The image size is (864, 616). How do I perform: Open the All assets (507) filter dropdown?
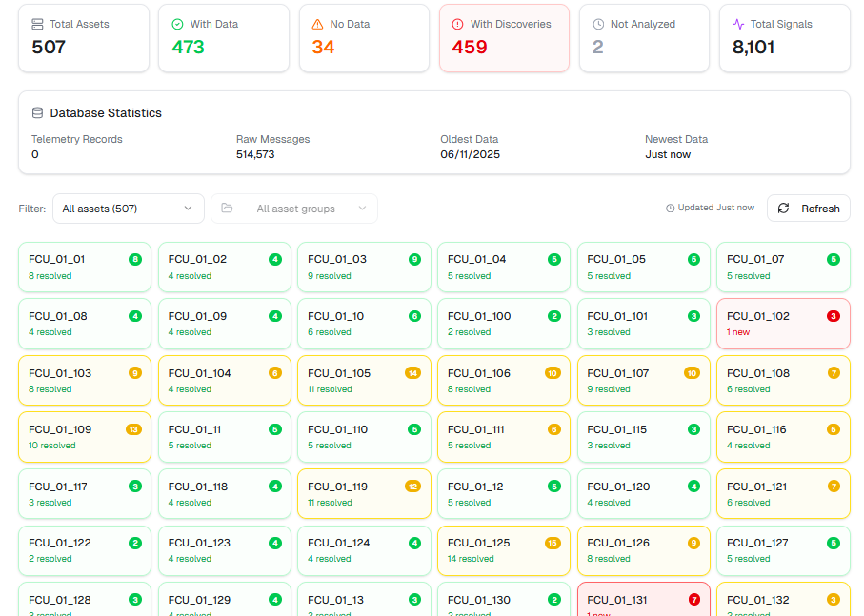(128, 209)
